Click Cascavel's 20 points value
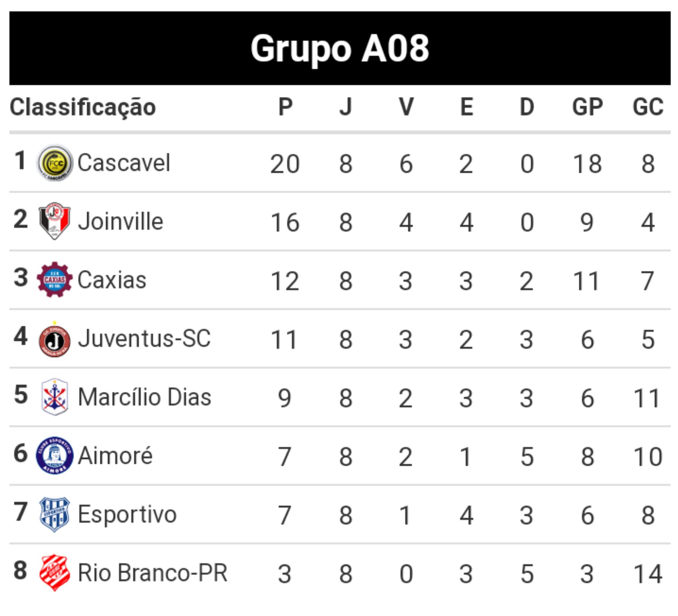Screen dimensions: 678x616 [285, 164]
